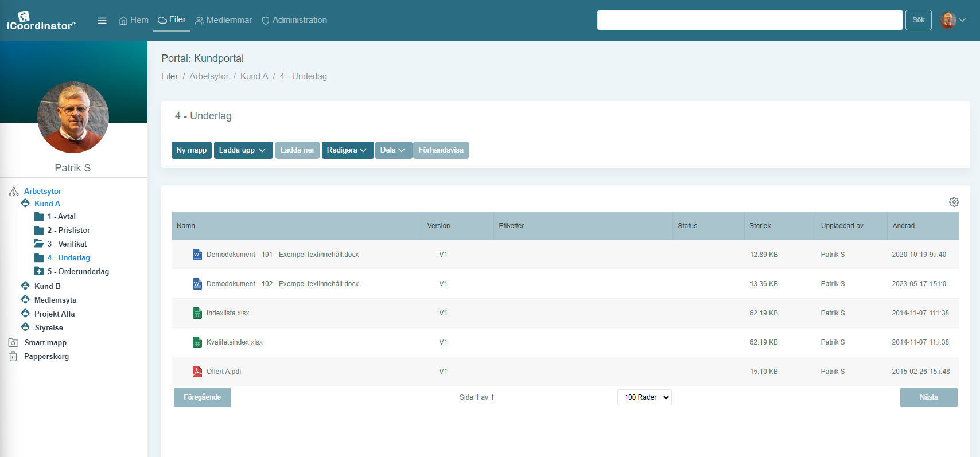Go to Arbetsytor breadcrumb
The image size is (980, 457).
pyautogui.click(x=209, y=76)
